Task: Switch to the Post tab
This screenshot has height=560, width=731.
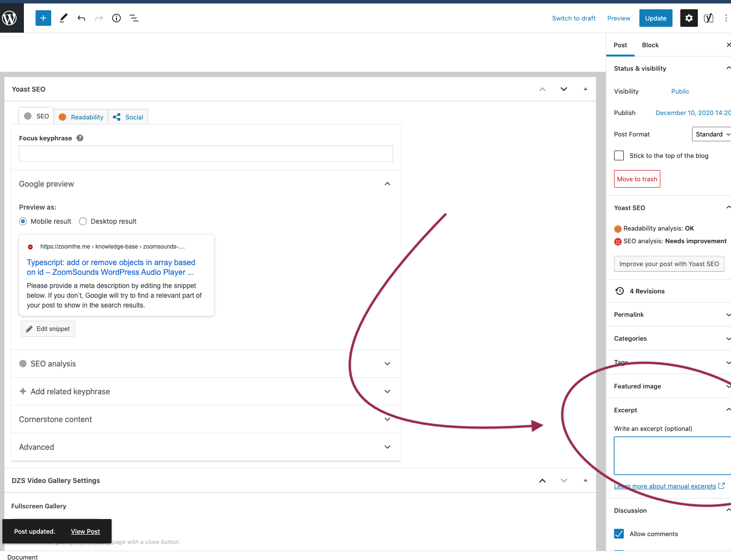Action: coord(620,45)
